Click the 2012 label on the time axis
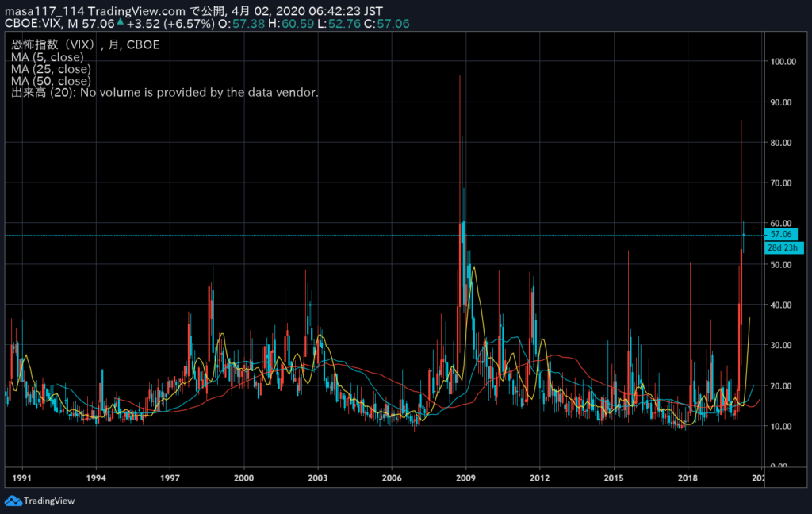 click(x=539, y=478)
